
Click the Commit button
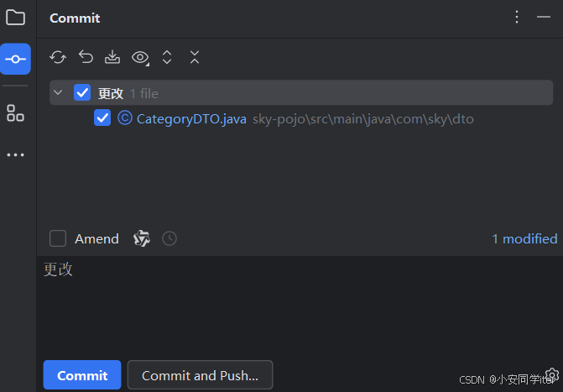[82, 374]
